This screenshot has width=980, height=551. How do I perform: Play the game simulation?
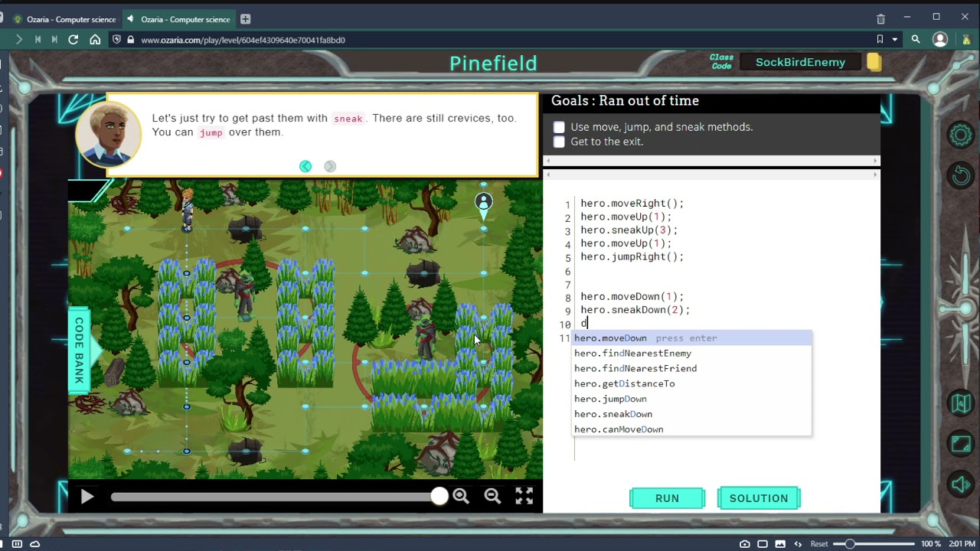pyautogui.click(x=87, y=497)
